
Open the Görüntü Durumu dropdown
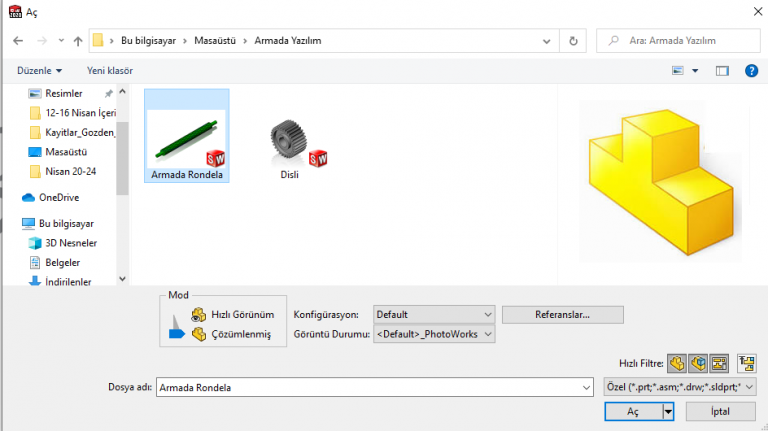(x=433, y=334)
